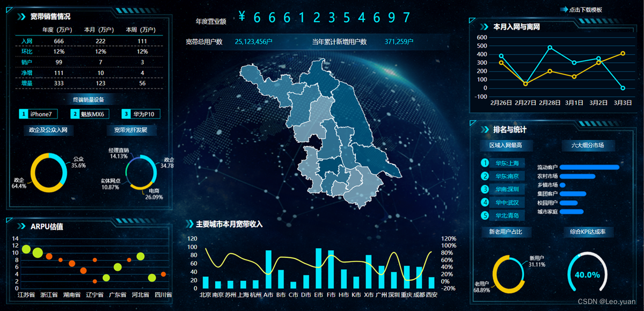Click the cyan data point at 2月28日

point(550,47)
